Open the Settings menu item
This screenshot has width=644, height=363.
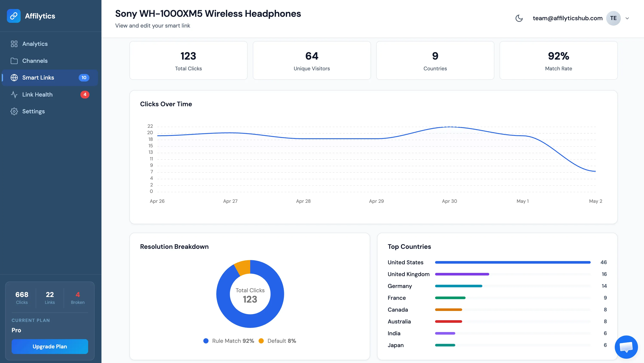(50, 111)
